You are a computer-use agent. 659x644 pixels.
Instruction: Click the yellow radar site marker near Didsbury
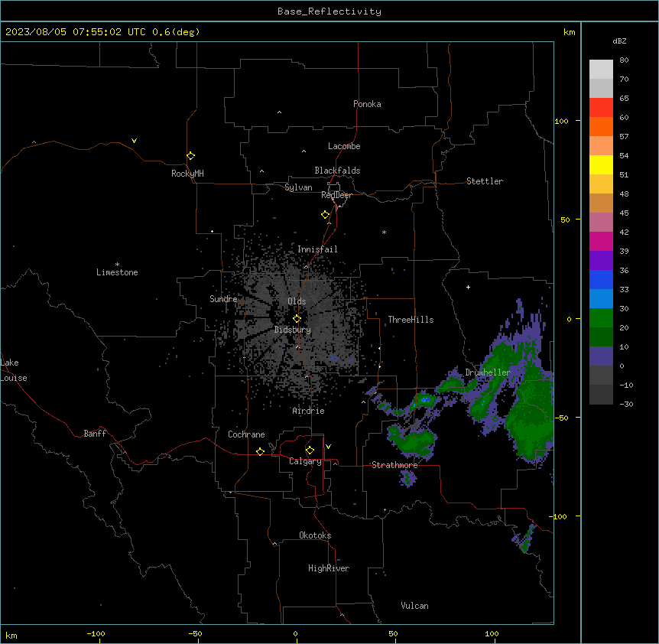(297, 319)
